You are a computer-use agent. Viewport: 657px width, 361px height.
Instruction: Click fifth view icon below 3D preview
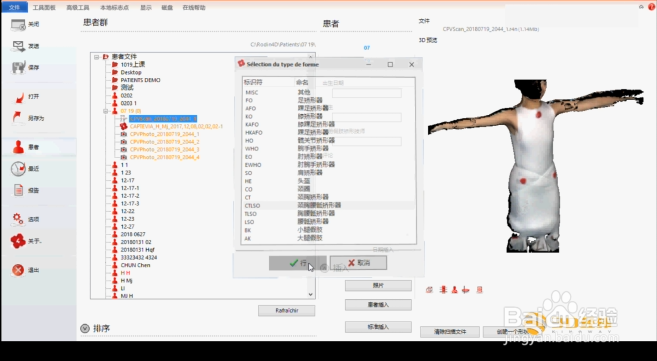click(479, 290)
